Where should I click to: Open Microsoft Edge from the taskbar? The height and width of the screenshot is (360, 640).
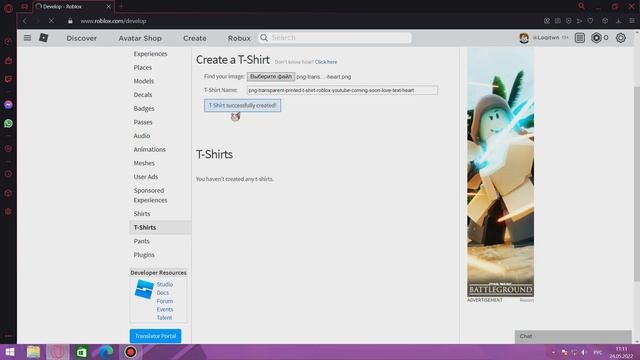click(106, 352)
